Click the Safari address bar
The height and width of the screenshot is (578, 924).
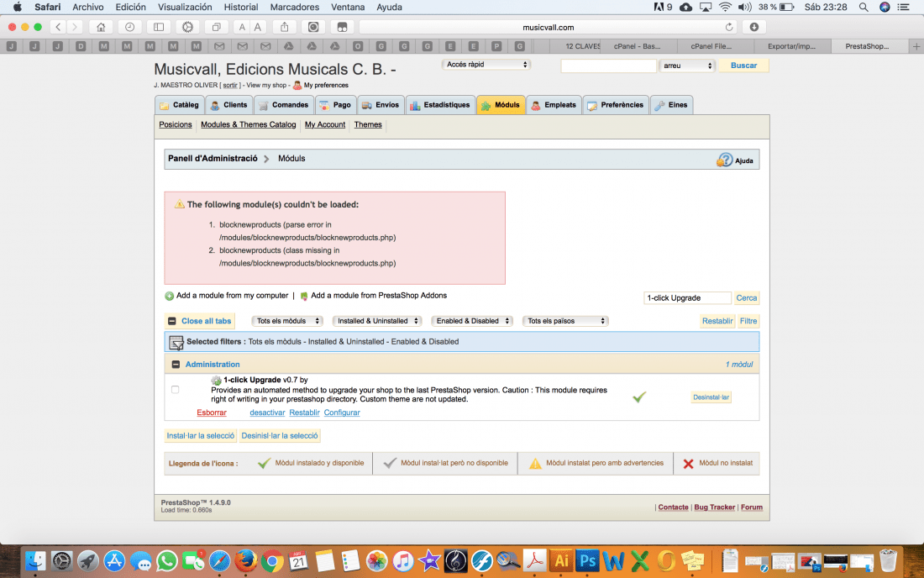[x=548, y=27]
